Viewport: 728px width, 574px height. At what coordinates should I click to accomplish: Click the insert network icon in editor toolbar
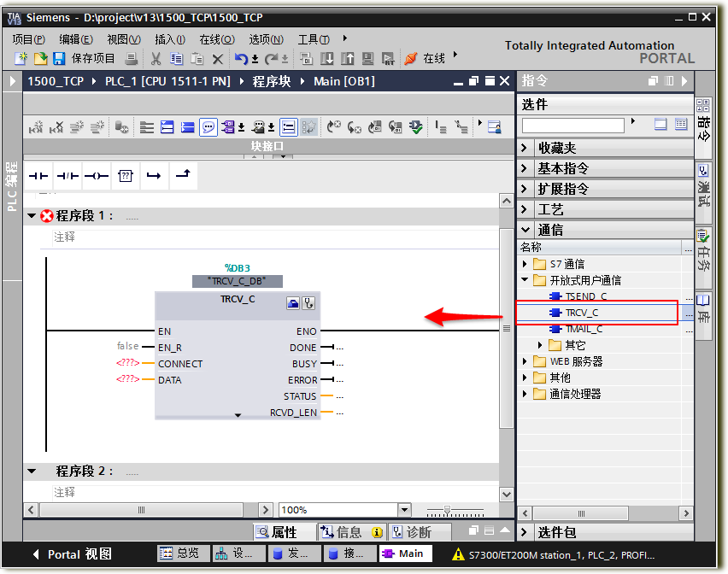pos(36,127)
